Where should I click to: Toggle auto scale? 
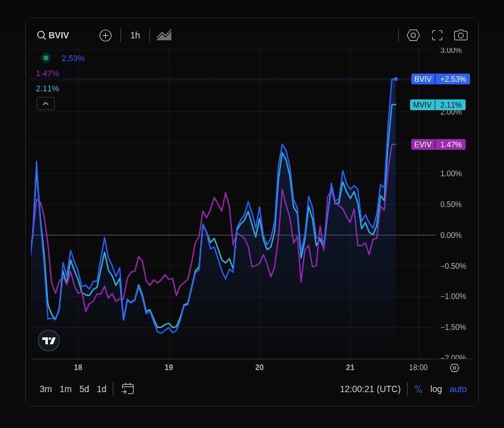[x=458, y=389]
